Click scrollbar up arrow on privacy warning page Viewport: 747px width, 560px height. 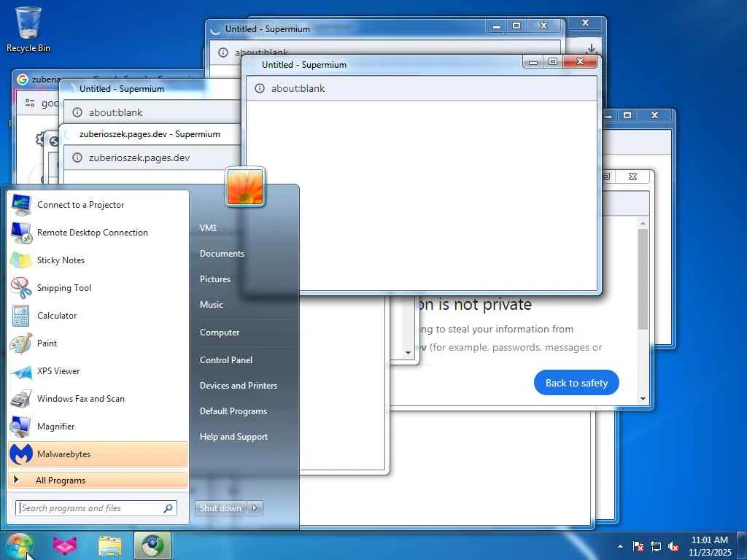click(643, 223)
